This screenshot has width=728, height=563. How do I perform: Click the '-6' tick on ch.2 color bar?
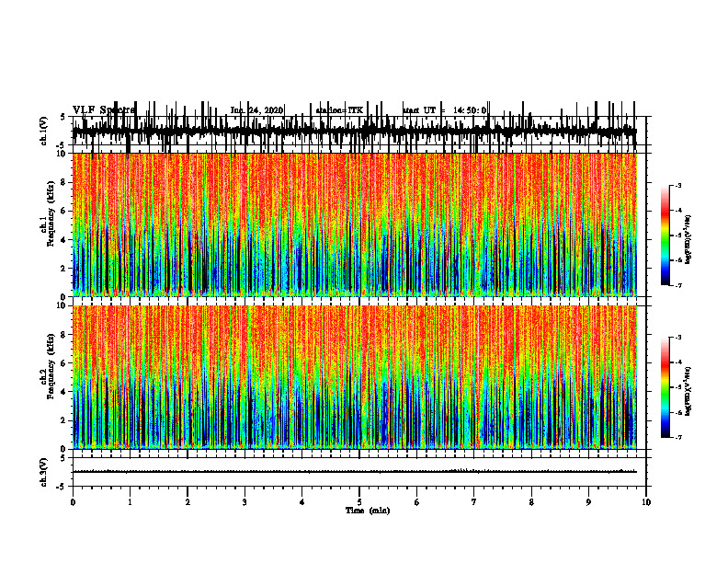(678, 412)
